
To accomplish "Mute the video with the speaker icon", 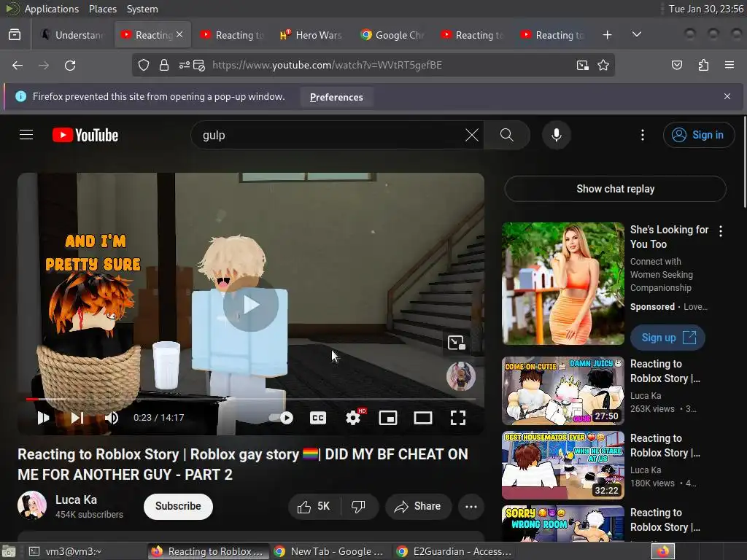I will pos(112,418).
